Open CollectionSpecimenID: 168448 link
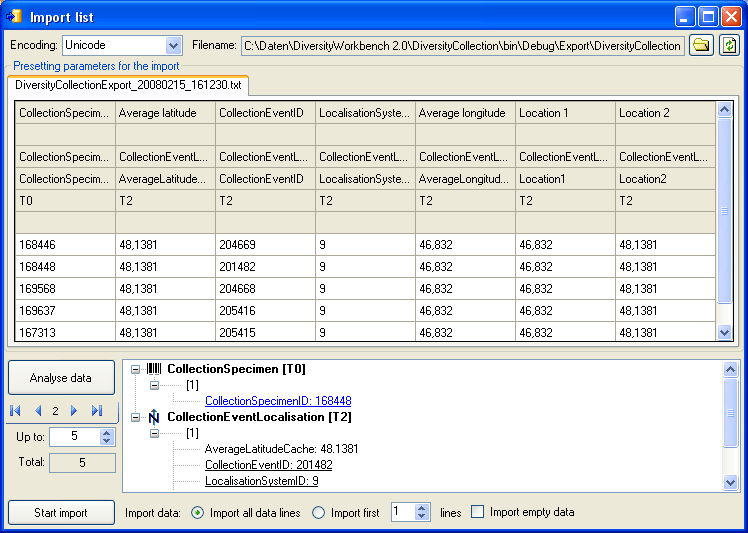 [278, 401]
